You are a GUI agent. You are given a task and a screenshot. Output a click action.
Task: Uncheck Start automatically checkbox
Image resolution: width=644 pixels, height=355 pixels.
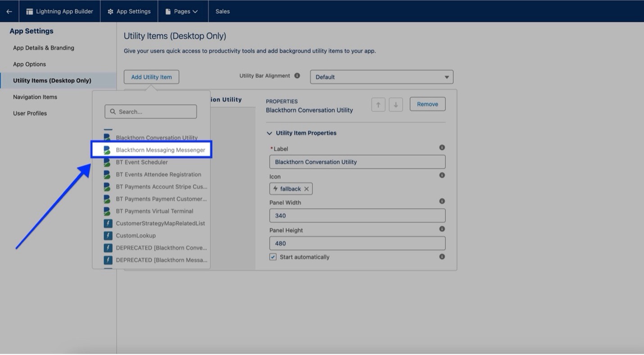(x=273, y=257)
